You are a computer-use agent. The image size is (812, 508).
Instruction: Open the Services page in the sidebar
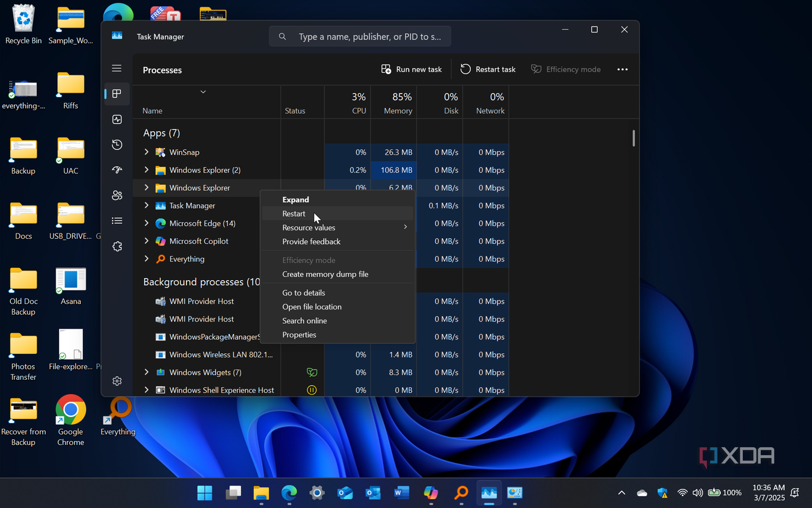(x=117, y=247)
